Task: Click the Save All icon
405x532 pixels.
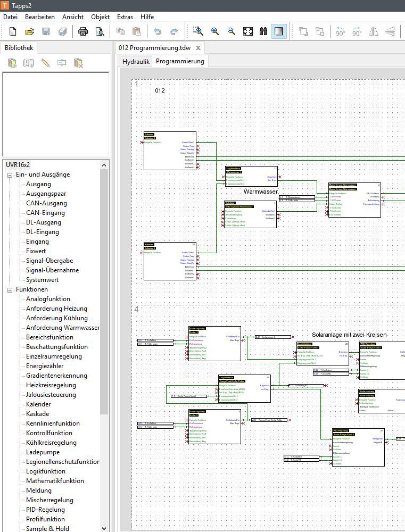Action: (62, 31)
